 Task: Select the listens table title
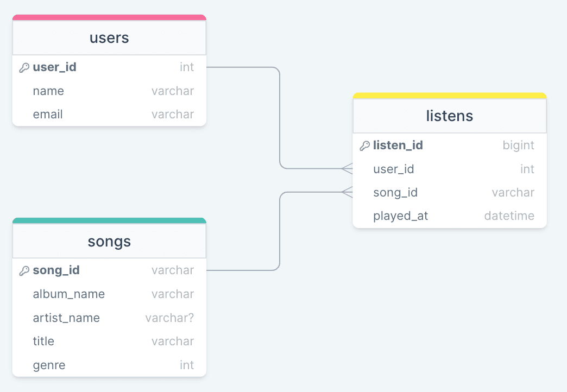coord(449,116)
